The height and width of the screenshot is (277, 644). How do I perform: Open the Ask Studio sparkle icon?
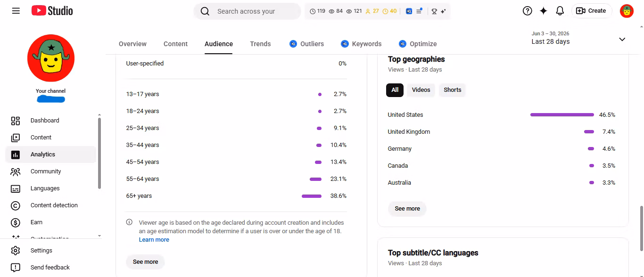point(544,11)
